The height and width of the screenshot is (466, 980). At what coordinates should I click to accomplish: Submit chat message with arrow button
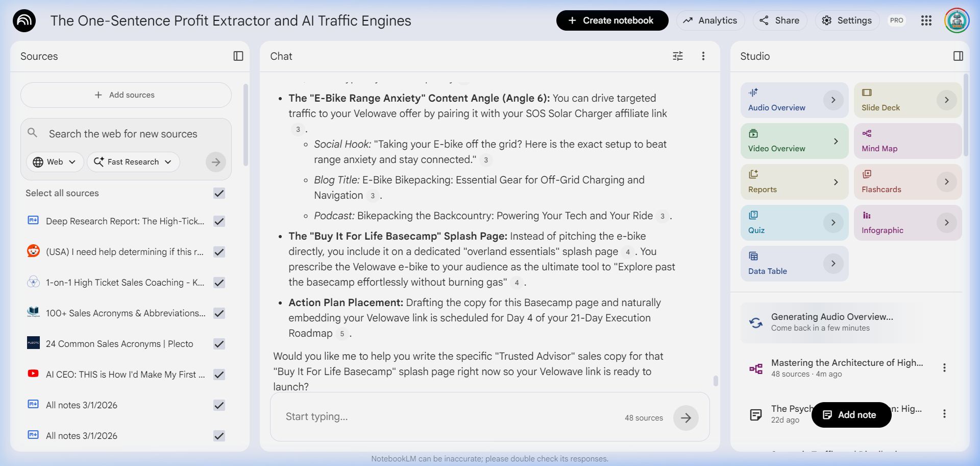[685, 418]
